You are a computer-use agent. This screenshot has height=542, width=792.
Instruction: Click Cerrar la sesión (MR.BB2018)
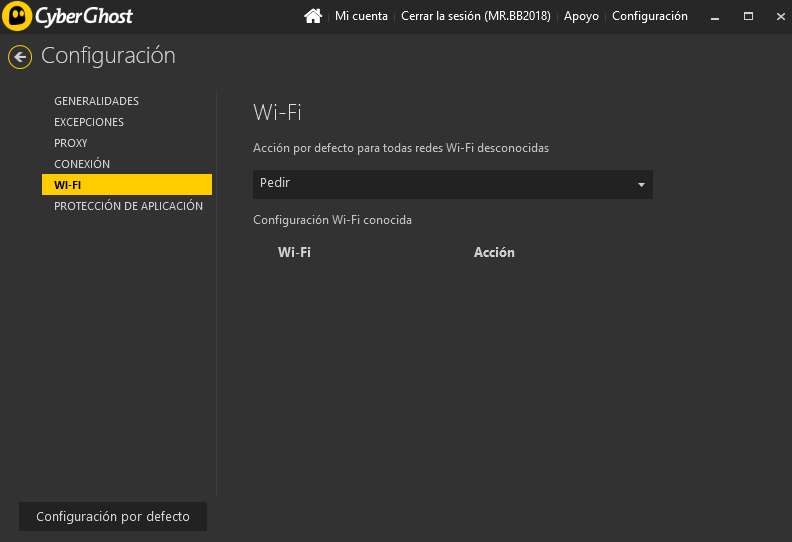[x=475, y=16]
